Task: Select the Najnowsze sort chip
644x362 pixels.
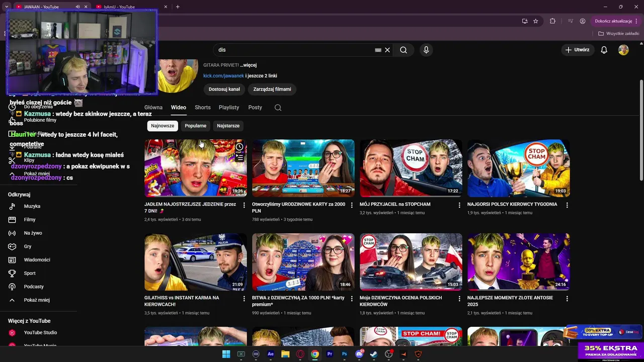Action: [x=163, y=126]
